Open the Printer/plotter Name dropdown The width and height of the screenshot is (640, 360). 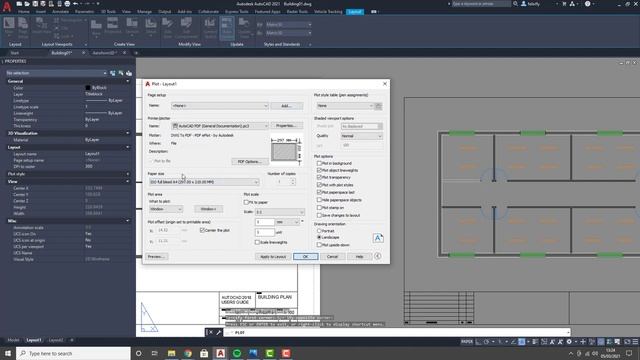click(x=220, y=126)
